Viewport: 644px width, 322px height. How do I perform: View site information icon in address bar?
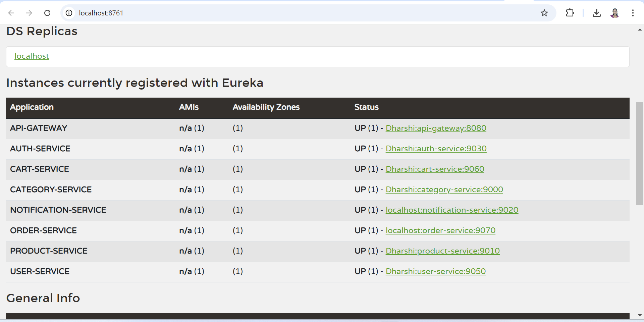click(69, 13)
